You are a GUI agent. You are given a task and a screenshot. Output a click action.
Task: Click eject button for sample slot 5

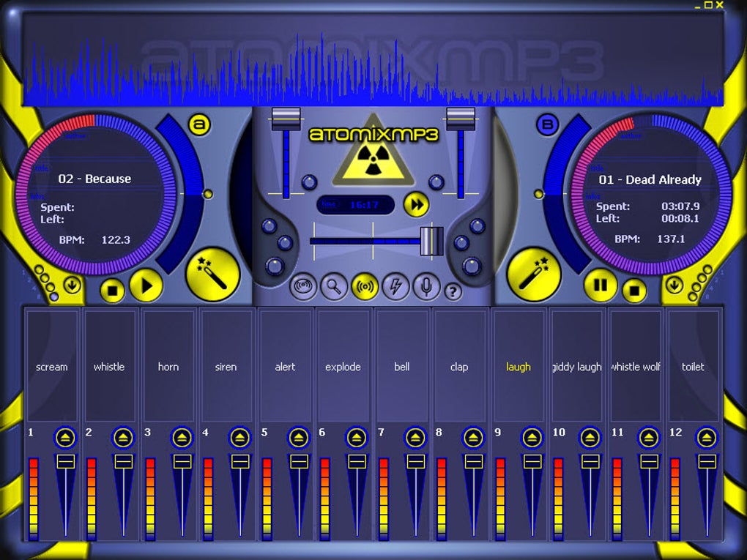(299, 437)
